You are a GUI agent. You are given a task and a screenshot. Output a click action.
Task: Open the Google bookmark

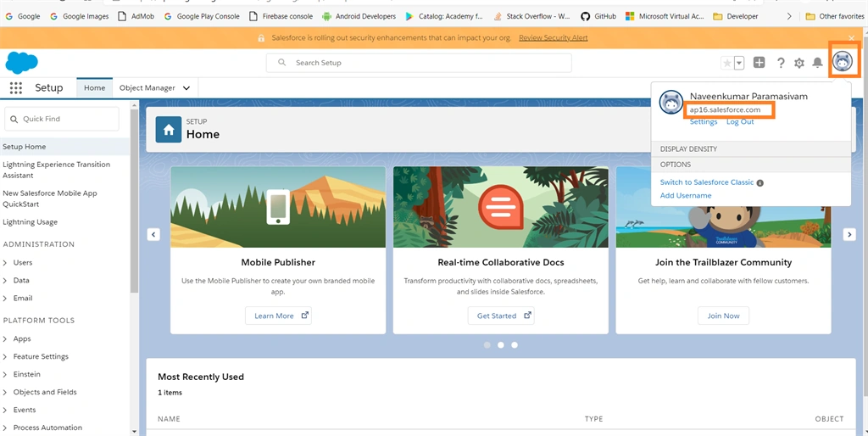pyautogui.click(x=23, y=16)
